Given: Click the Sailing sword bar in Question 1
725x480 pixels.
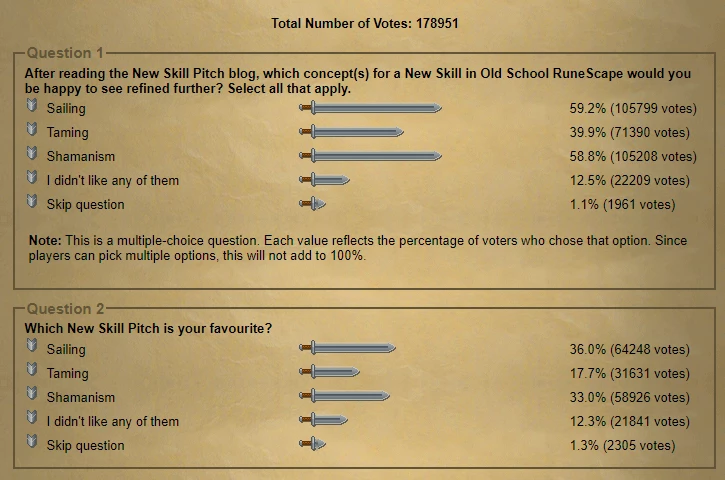Looking at the screenshot, I should coord(370,108).
